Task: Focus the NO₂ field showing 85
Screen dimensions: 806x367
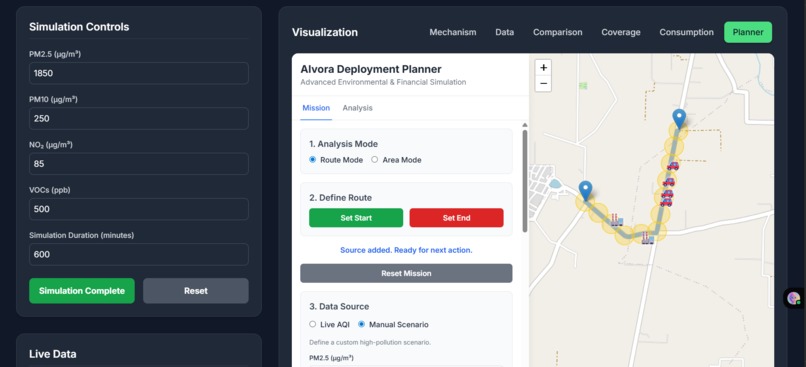Action: point(139,164)
